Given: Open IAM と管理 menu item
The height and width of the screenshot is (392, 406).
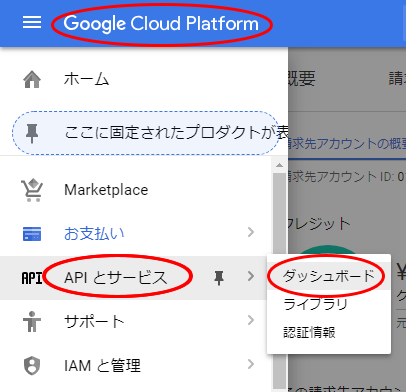Looking at the screenshot, I should 102,365.
